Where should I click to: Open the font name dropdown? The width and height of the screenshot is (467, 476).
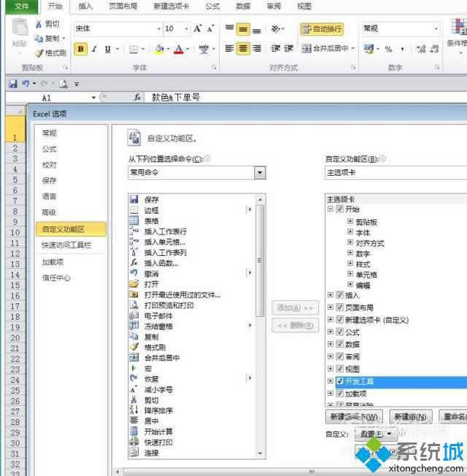coord(158,29)
